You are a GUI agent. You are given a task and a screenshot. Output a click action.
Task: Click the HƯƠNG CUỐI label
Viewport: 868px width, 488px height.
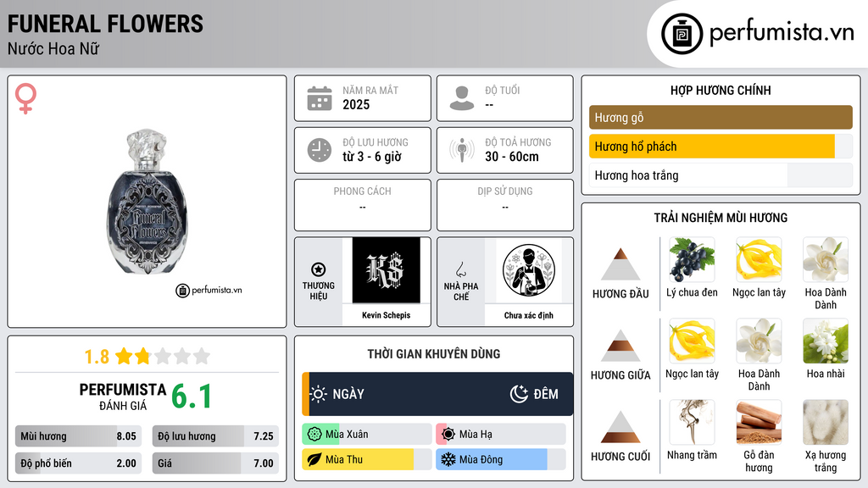620,457
